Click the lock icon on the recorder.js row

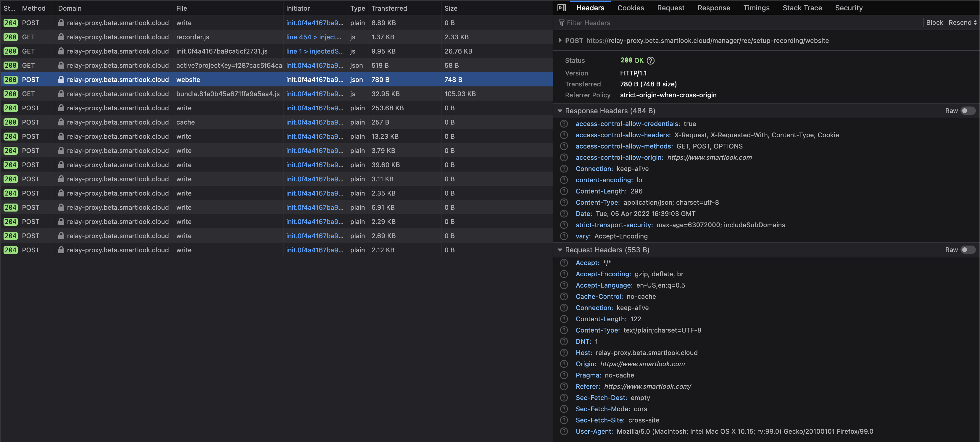click(x=61, y=37)
